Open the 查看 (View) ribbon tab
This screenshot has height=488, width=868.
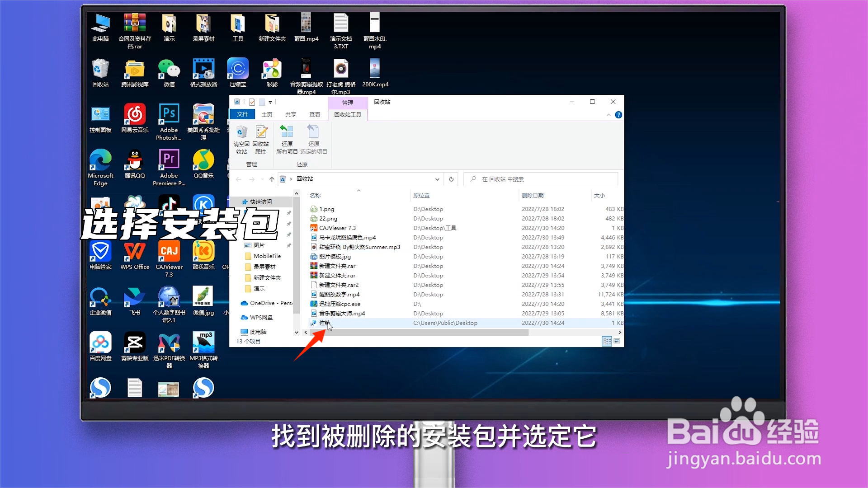pos(314,115)
